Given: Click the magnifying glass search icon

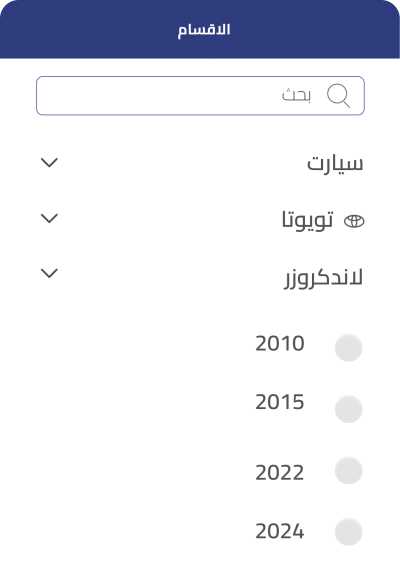Looking at the screenshot, I should (x=338, y=96).
